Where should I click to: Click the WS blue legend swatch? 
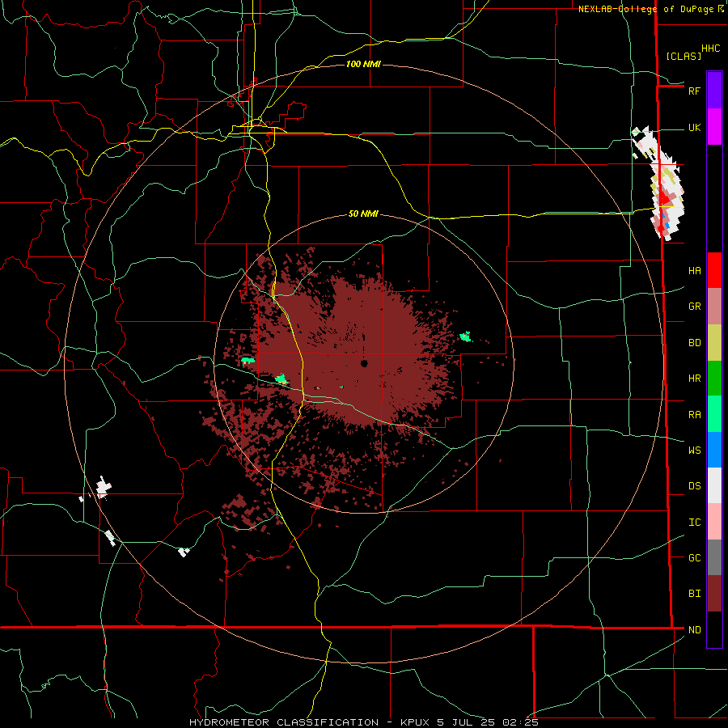click(x=714, y=450)
